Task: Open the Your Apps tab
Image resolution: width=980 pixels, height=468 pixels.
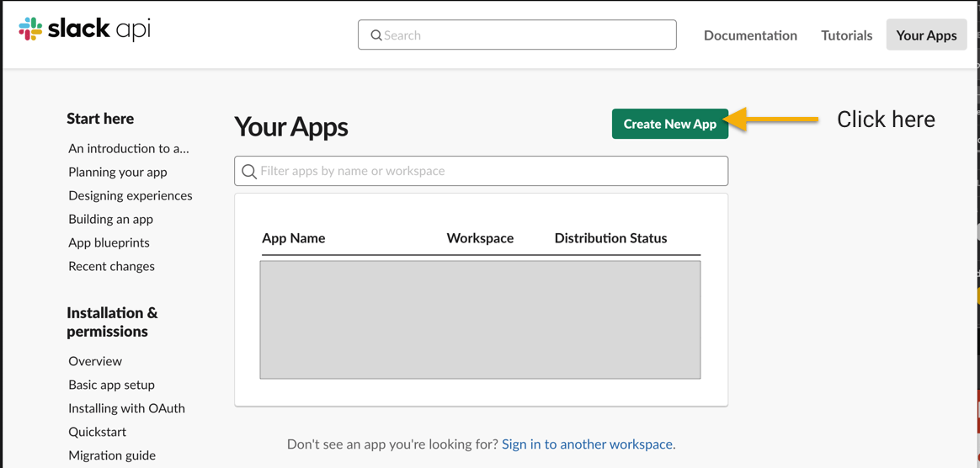Action: coord(926,35)
